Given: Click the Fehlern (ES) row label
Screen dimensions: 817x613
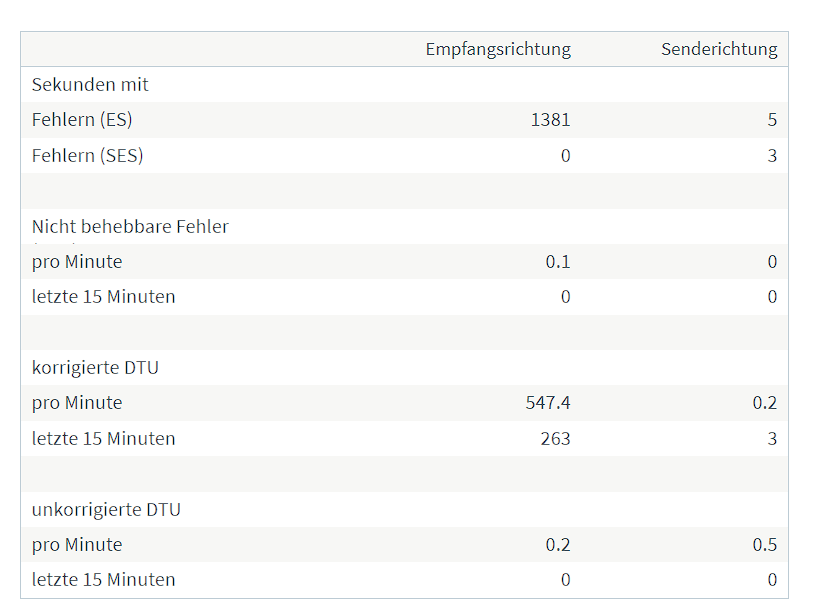Looking at the screenshot, I should [82, 120].
